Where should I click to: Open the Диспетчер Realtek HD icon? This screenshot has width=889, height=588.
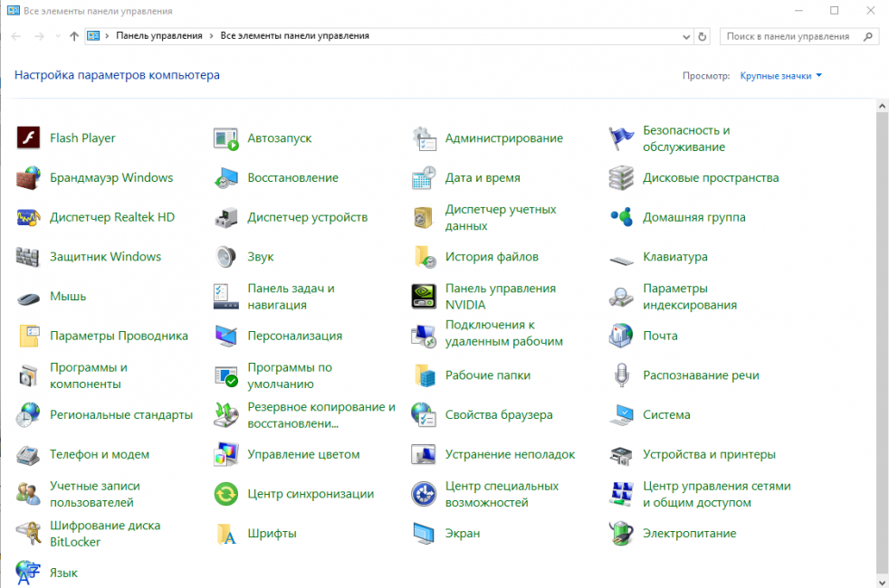point(28,217)
